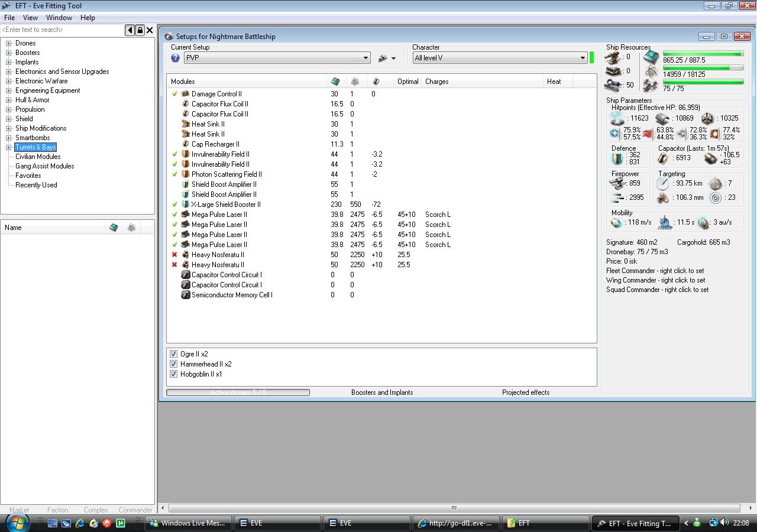Image resolution: width=757 pixels, height=532 pixels.
Task: Click the hull hitpoints icon showing 10325
Action: (707, 118)
